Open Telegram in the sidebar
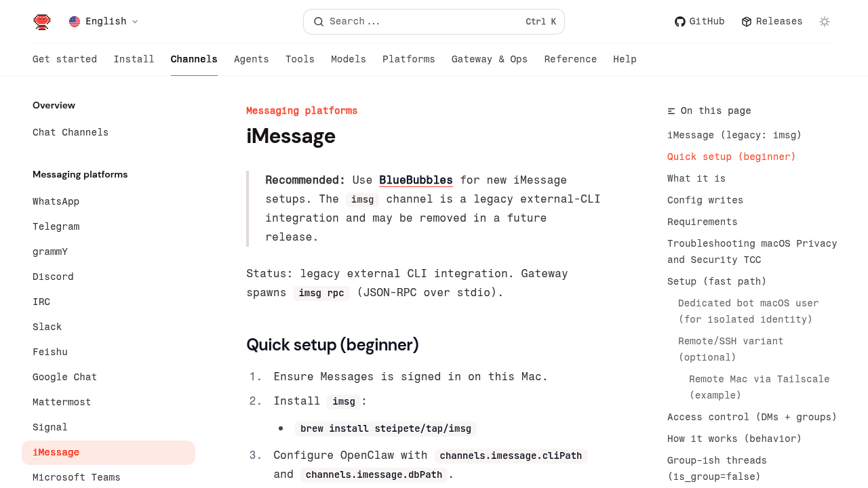Viewport: 868px width, 488px height. click(x=56, y=226)
